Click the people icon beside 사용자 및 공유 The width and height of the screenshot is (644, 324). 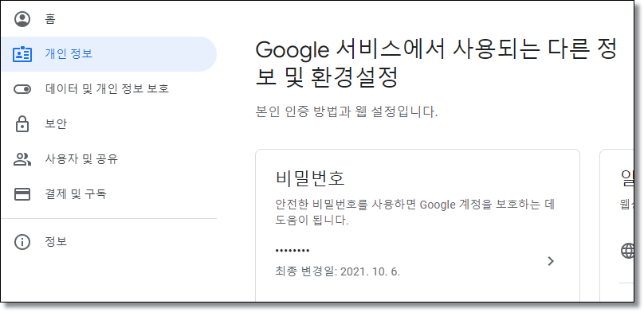(22, 159)
